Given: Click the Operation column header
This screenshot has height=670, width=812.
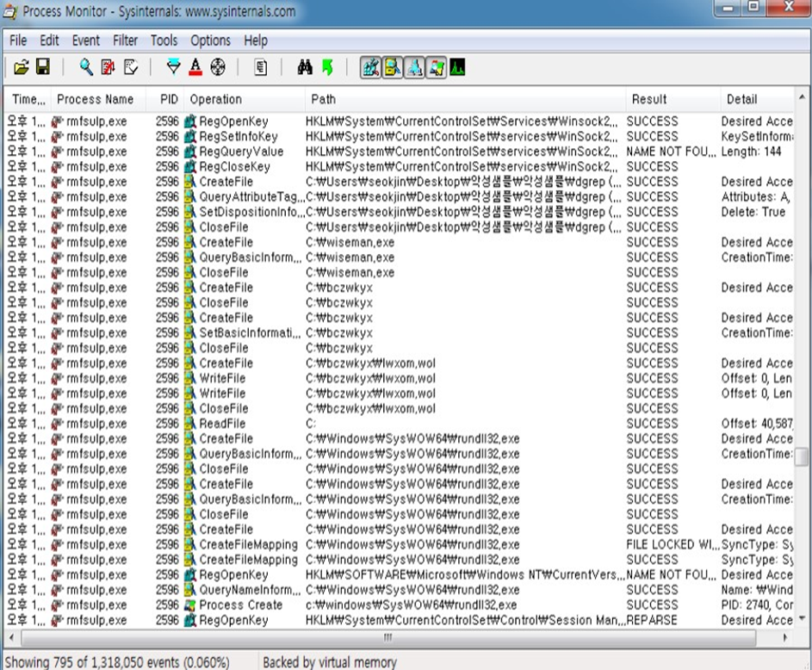Looking at the screenshot, I should [245, 99].
